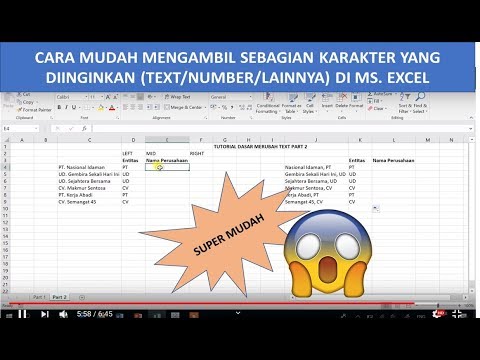Apply the red Font Color swatch
The height and width of the screenshot is (360, 480).
pos(112,107)
